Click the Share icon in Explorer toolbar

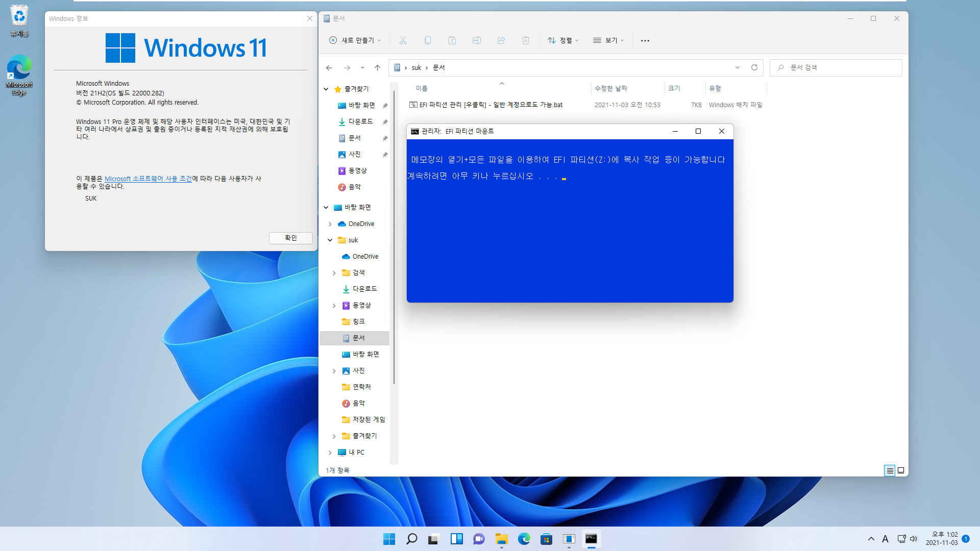coord(501,40)
